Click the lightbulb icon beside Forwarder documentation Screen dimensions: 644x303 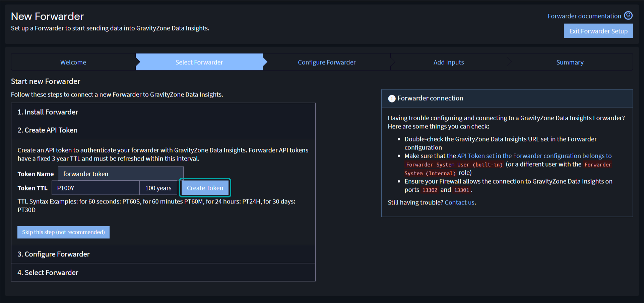coord(628,15)
